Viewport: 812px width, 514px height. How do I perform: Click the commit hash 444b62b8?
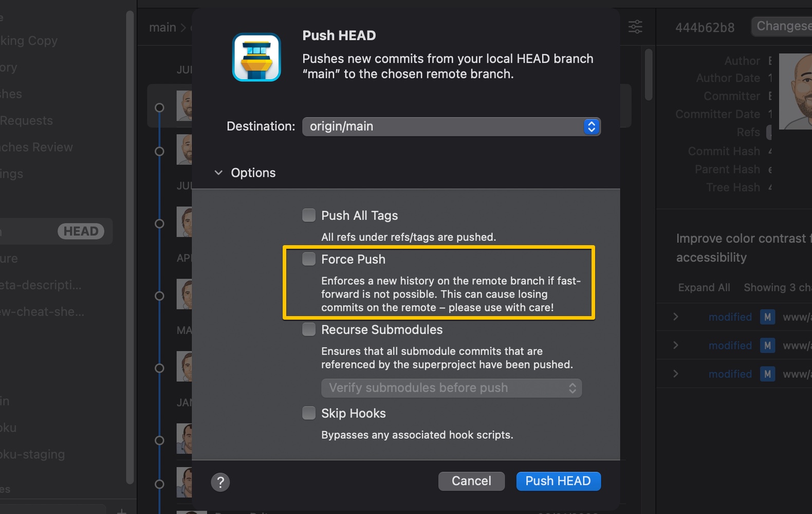705,27
